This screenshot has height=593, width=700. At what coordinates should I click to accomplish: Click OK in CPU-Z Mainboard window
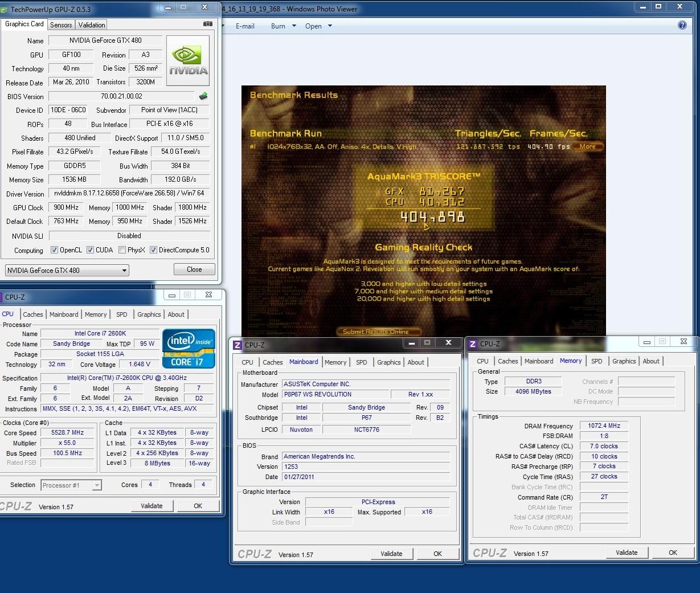(437, 554)
